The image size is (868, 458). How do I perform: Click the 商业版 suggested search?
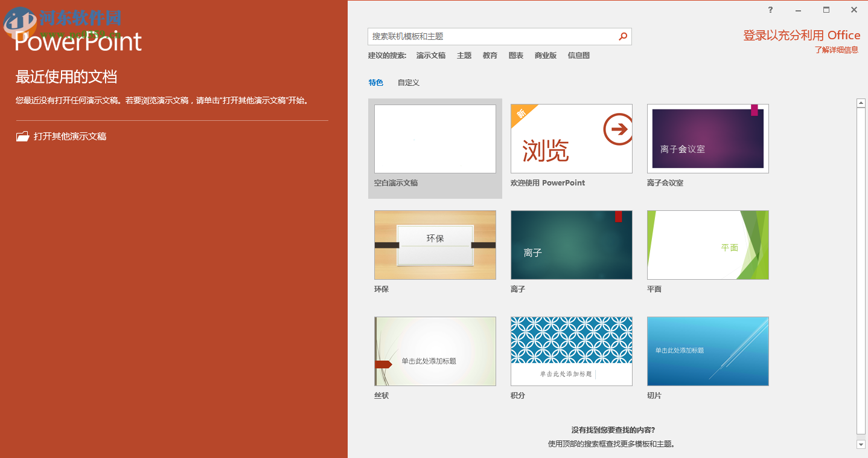546,55
